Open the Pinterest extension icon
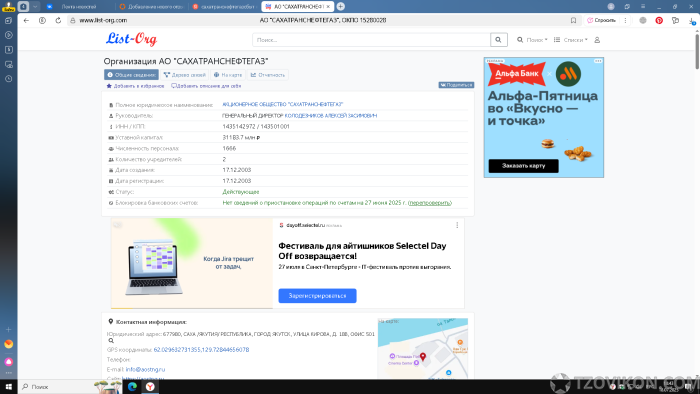Screen dimensions: 700x394 point(659,21)
